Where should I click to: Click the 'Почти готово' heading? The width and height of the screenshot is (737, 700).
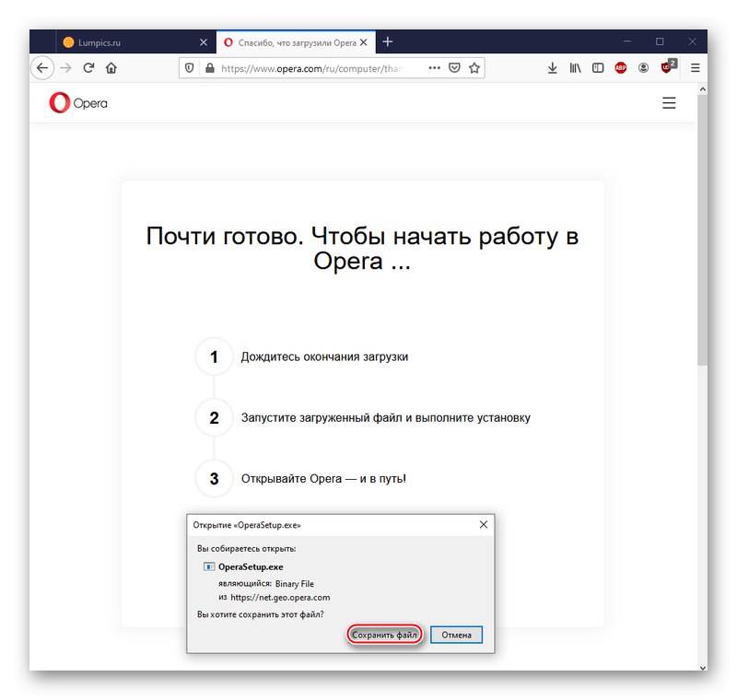(x=362, y=248)
